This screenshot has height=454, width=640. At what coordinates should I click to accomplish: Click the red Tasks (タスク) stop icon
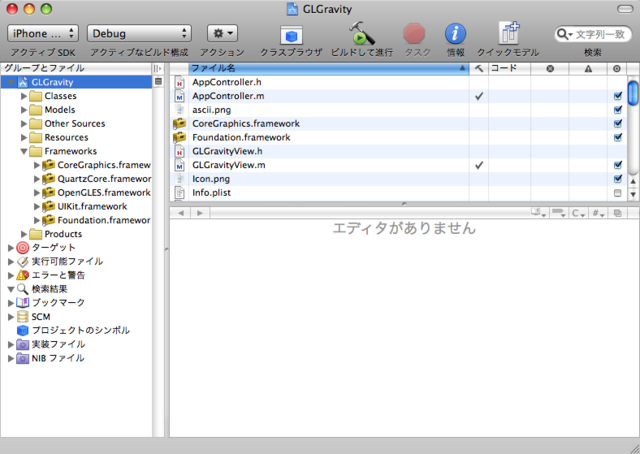(x=414, y=33)
